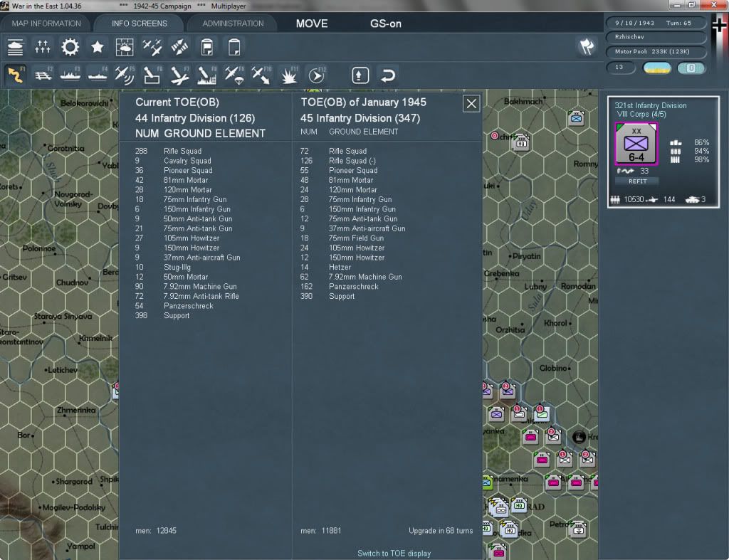
Task: Select the F7 bomb airfield mode
Action: (x=179, y=75)
